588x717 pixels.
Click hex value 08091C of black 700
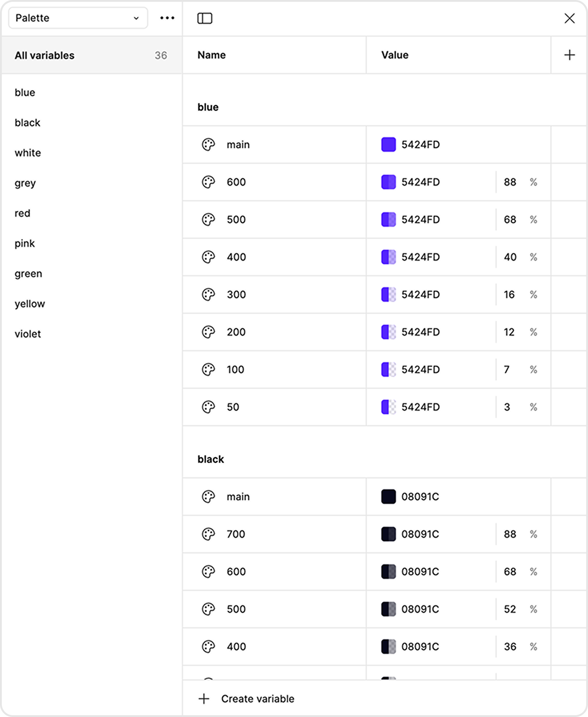tap(420, 534)
